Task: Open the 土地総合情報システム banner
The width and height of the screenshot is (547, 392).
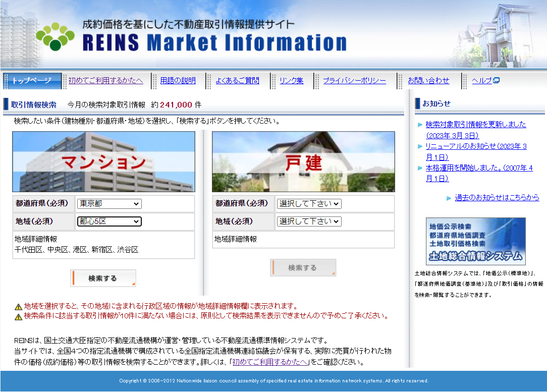Action: [x=475, y=241]
